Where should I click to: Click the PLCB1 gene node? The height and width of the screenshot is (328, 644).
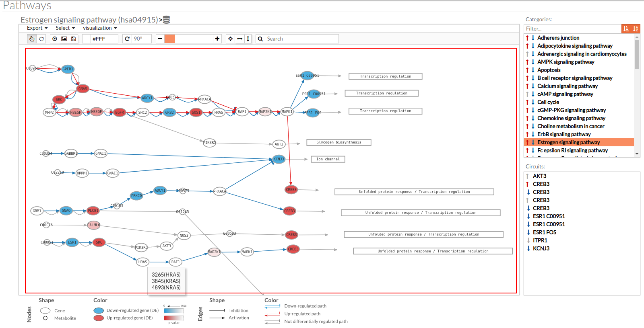93,210
